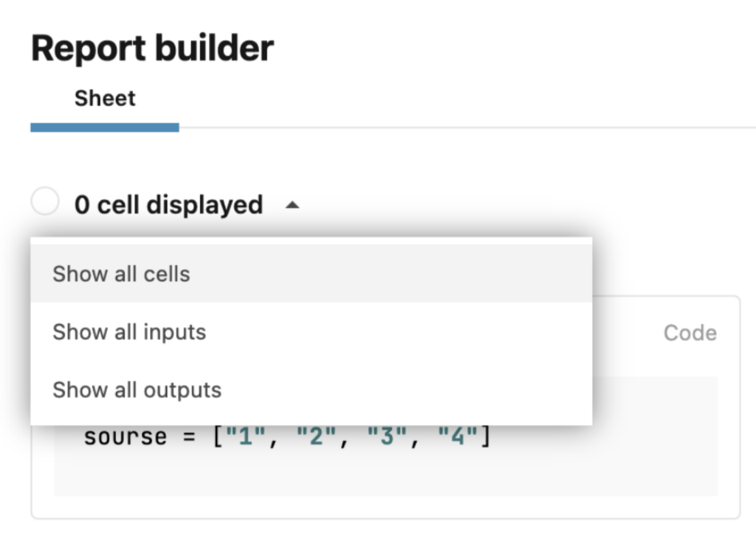
Task: Toggle the circle checkbox beside cell count
Action: click(45, 203)
